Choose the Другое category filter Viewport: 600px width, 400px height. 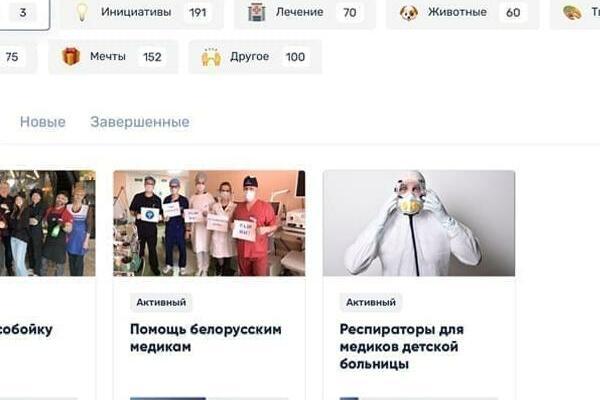255,57
